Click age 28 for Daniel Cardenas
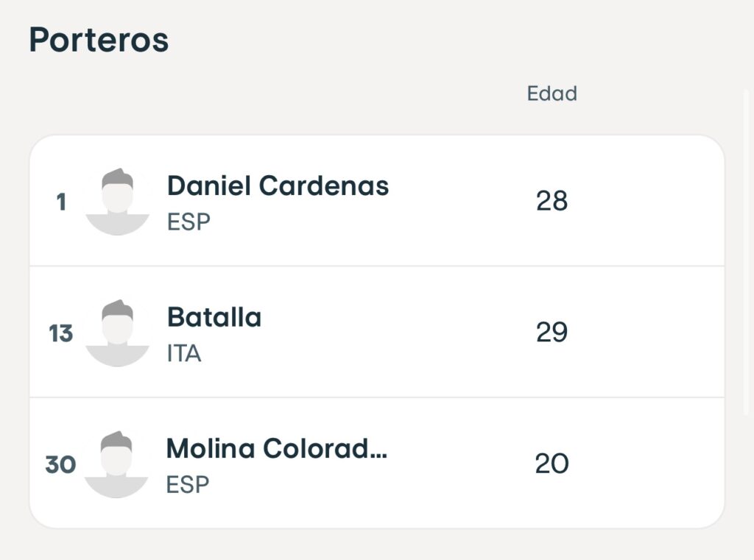The height and width of the screenshot is (560, 754). coord(552,201)
